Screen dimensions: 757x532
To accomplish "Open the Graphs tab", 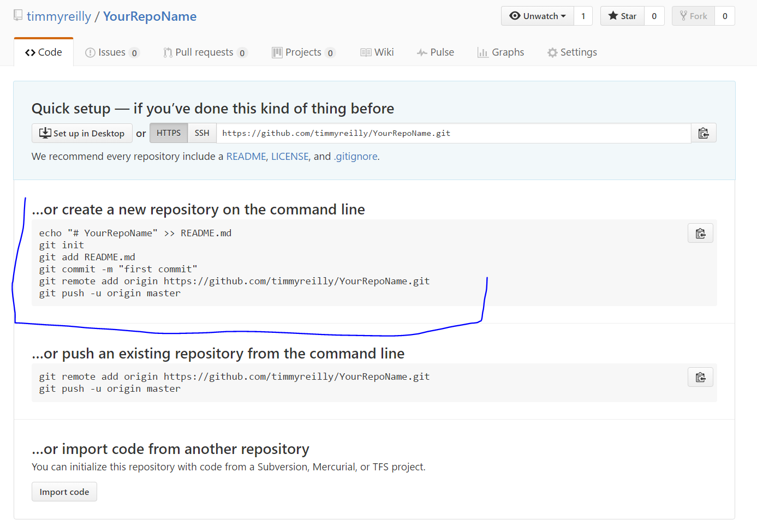I will pos(500,52).
